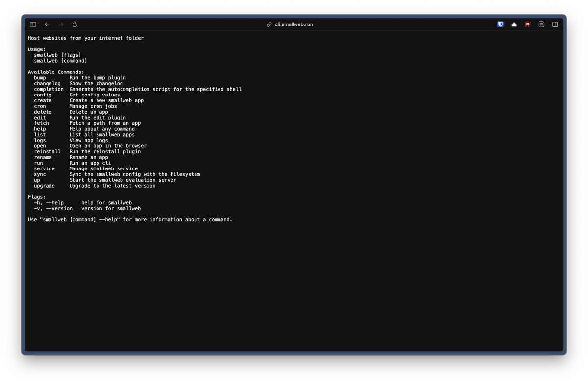Click the 'rename' command name
Image resolution: width=588 pixels, height=383 pixels.
point(43,157)
